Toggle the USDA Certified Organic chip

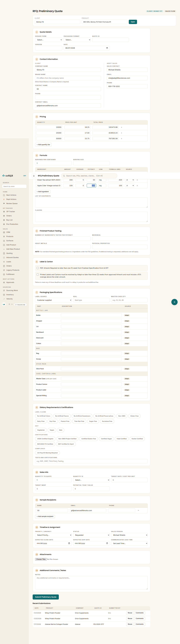(x=45, y=439)
